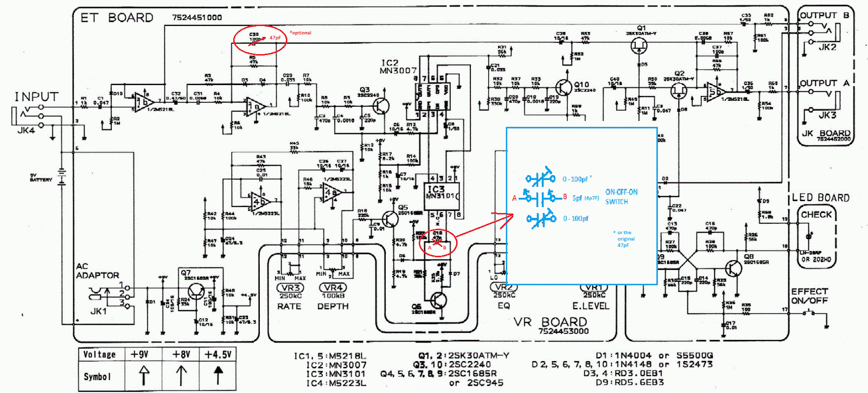Screen dimensions: 868x393
Task: Click the ON-OFF-ON SWITCH text
Action: coord(622,197)
